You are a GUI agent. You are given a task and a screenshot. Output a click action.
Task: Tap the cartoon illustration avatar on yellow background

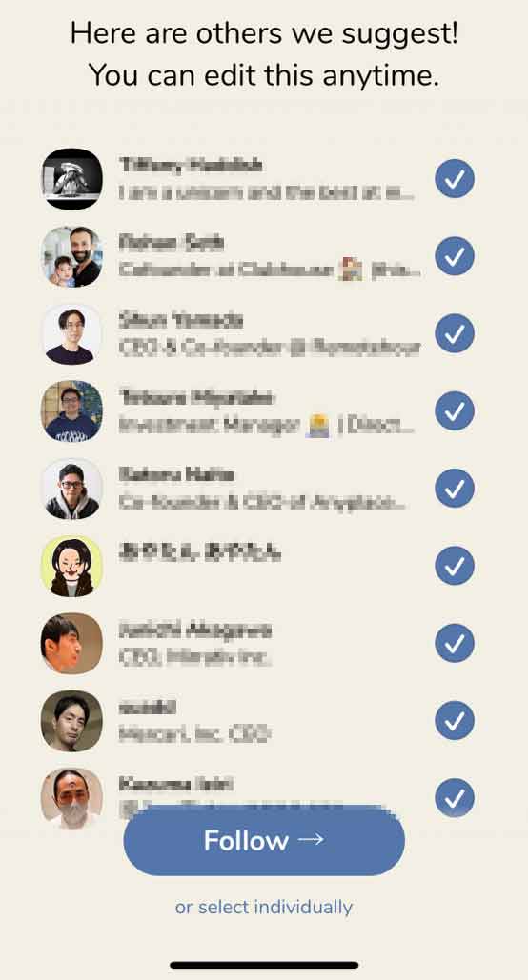71,566
